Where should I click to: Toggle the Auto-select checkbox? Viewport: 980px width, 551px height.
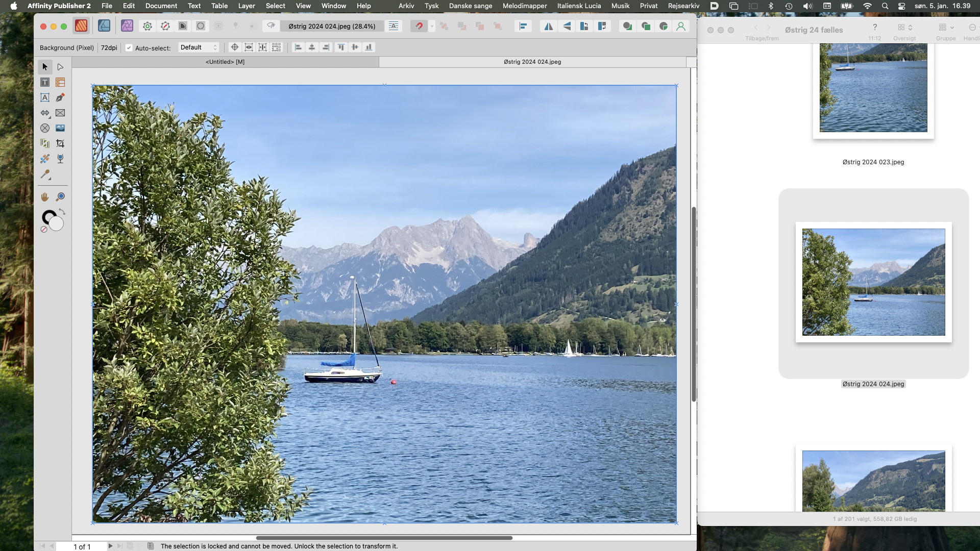click(x=129, y=48)
